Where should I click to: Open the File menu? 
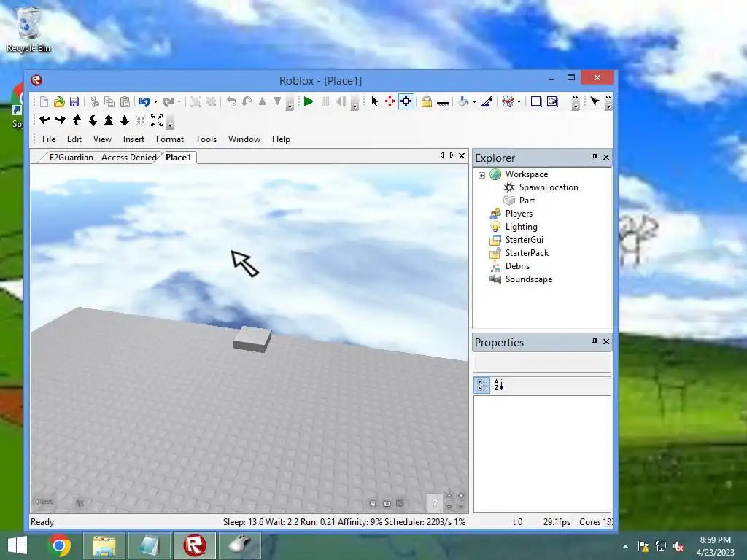tap(49, 139)
